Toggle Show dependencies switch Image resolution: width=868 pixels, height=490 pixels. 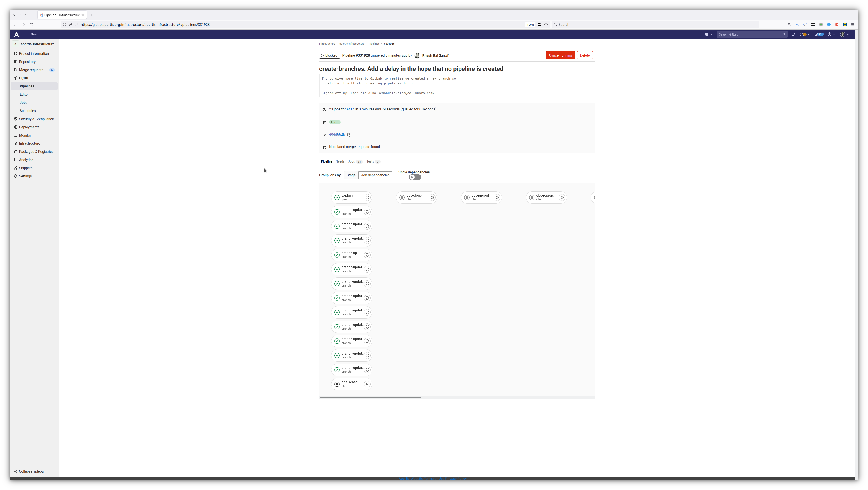tap(415, 177)
